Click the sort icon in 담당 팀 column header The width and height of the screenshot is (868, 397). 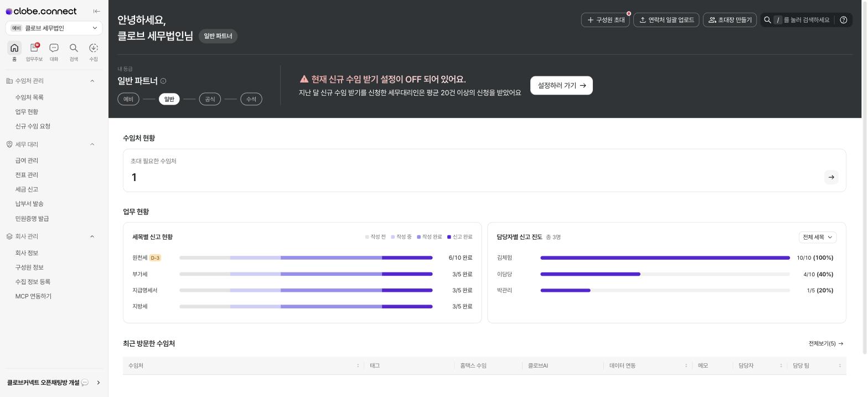click(840, 365)
